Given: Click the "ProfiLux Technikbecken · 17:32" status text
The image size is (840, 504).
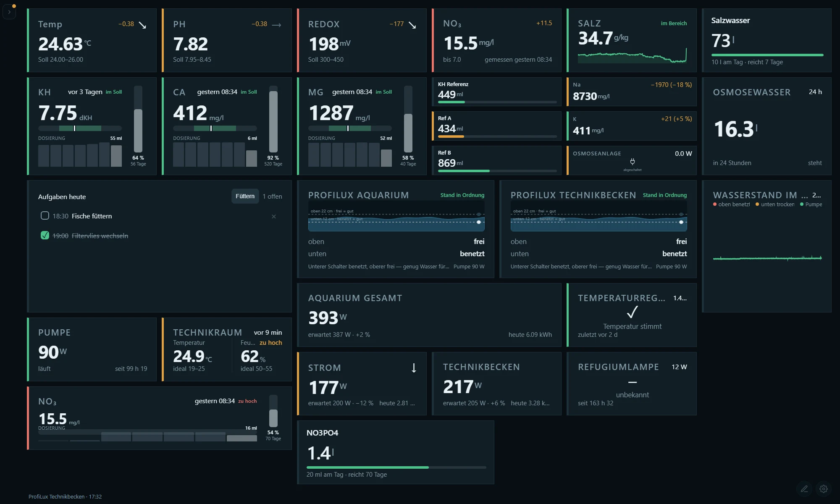Looking at the screenshot, I should click(65, 496).
